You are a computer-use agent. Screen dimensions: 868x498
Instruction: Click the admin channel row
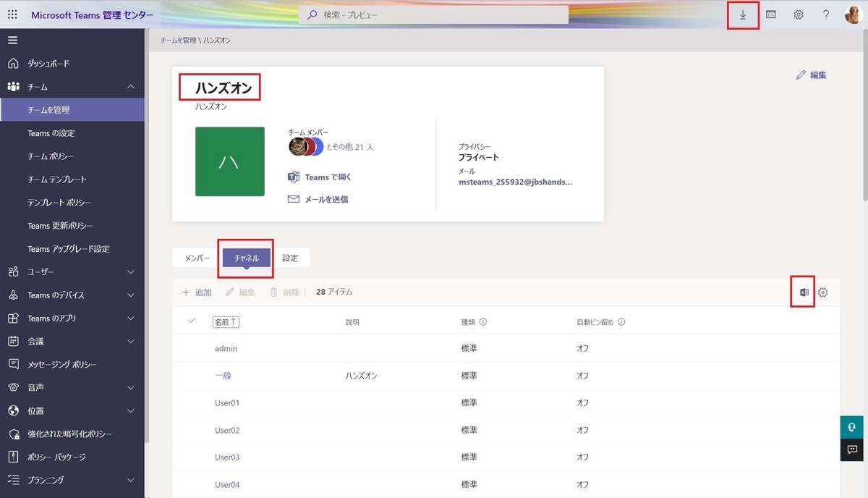(x=506, y=349)
